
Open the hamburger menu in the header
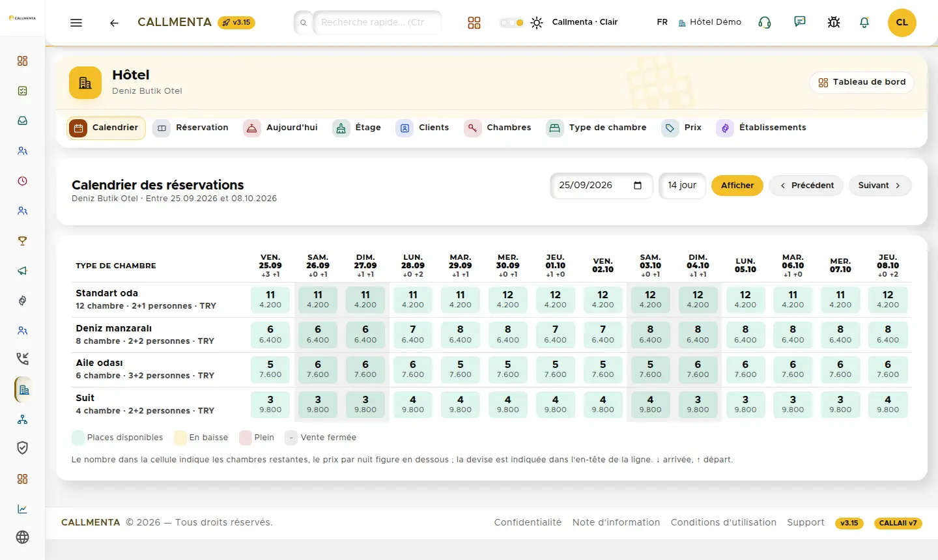[76, 23]
